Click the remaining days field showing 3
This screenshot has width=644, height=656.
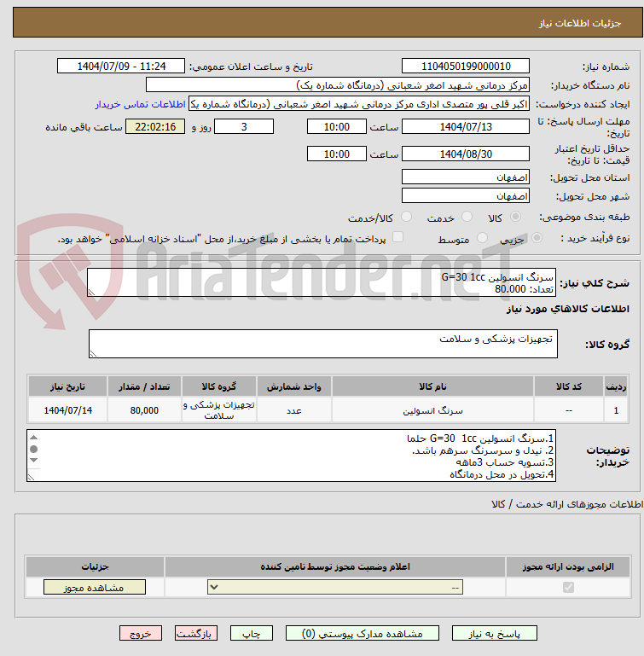point(244,127)
